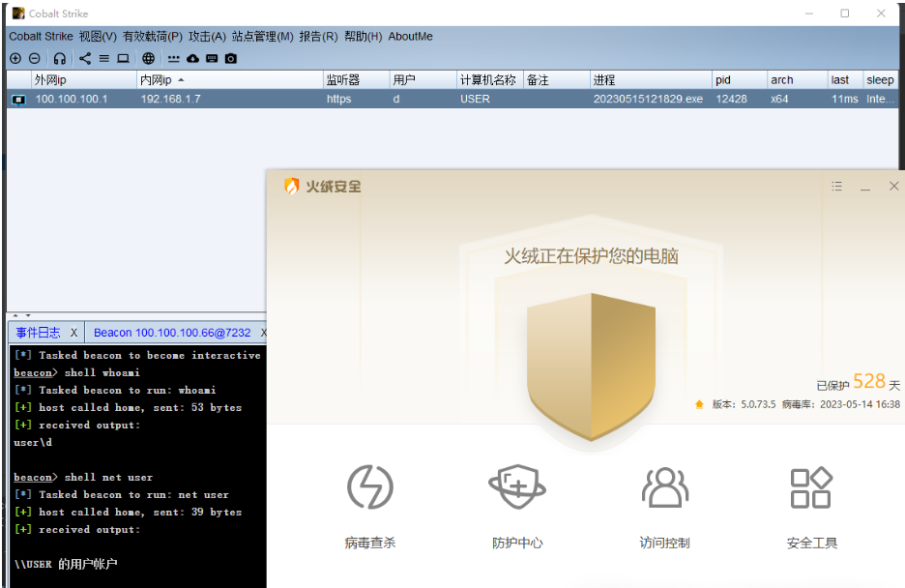Image resolution: width=905 pixels, height=588 pixels.
Task: Click the access control person icon
Action: [665, 487]
